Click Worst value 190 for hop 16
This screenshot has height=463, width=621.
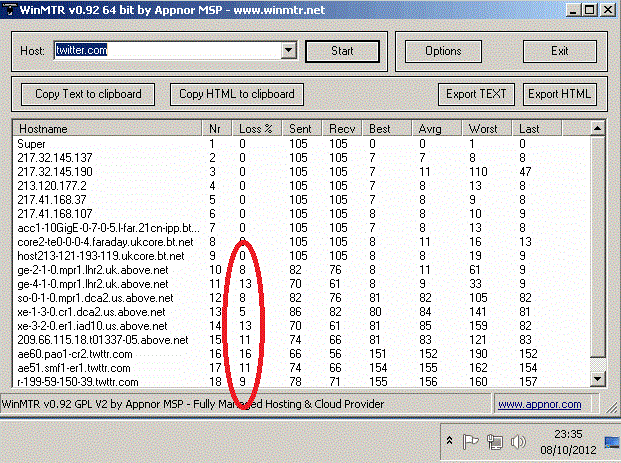[x=478, y=354]
